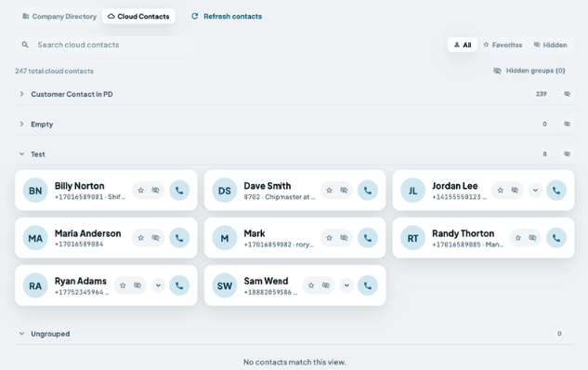Call Jordan Lee via the phone icon
This screenshot has width=588, height=370.
[x=556, y=191]
